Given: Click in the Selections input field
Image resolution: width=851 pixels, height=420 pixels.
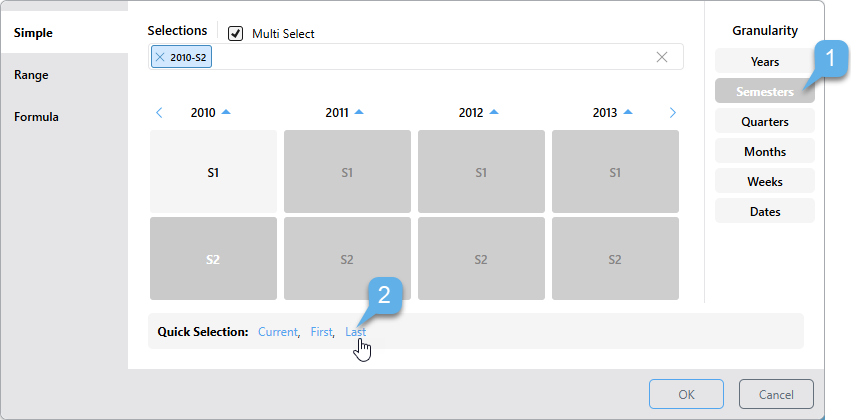Looking at the screenshot, I should coord(430,57).
